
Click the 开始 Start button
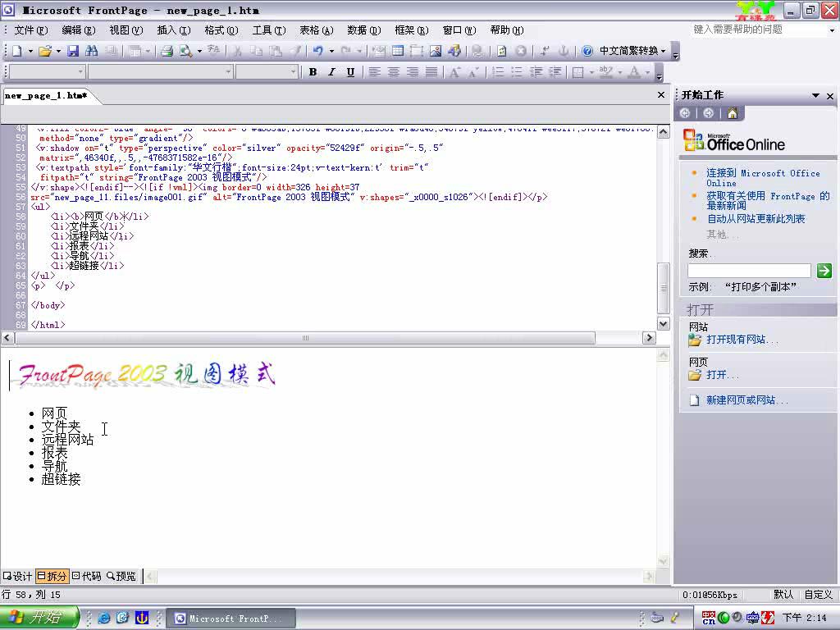pyautogui.click(x=39, y=618)
